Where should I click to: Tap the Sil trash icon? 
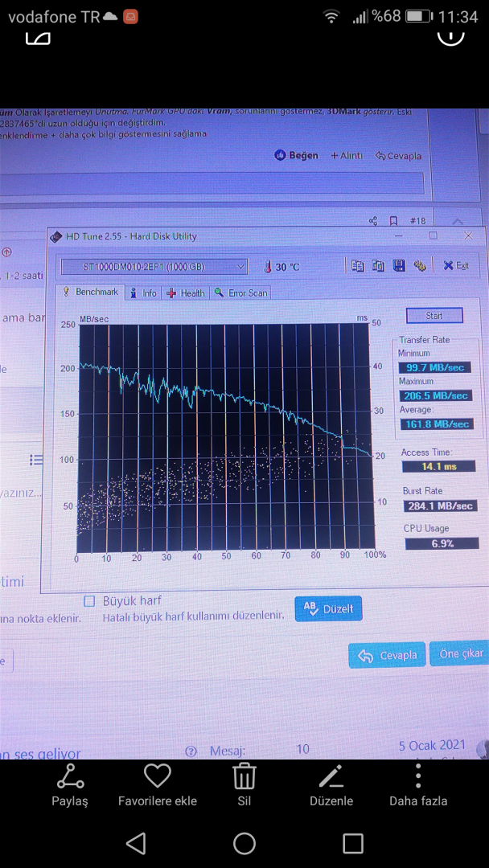pos(244,776)
